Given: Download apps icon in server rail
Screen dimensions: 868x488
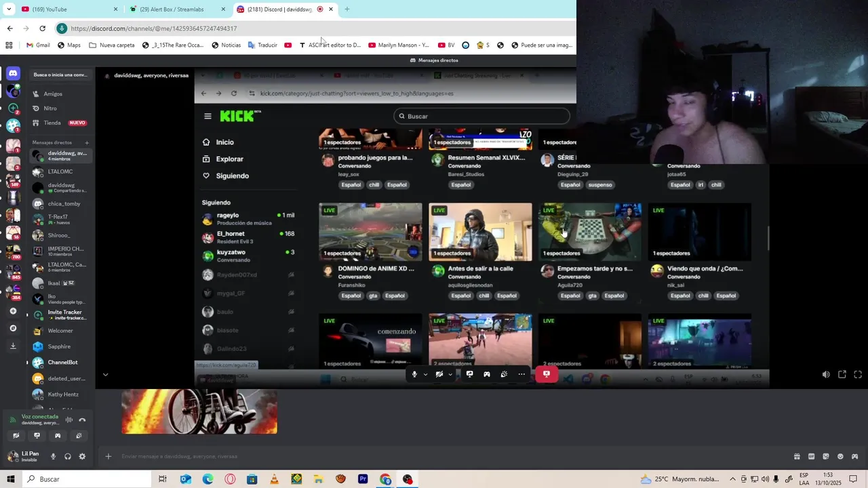Looking at the screenshot, I should [x=13, y=346].
